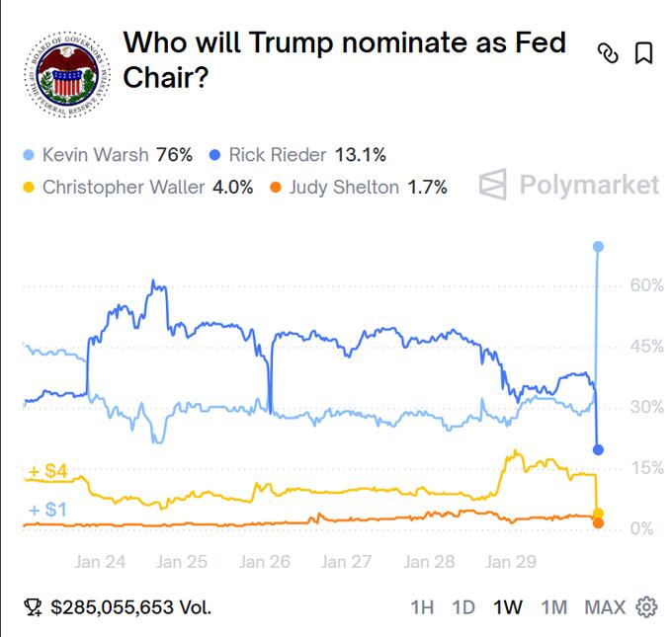The width and height of the screenshot is (672, 637).
Task: Toggle Judy Shelton legend entry
Action: coord(358,186)
